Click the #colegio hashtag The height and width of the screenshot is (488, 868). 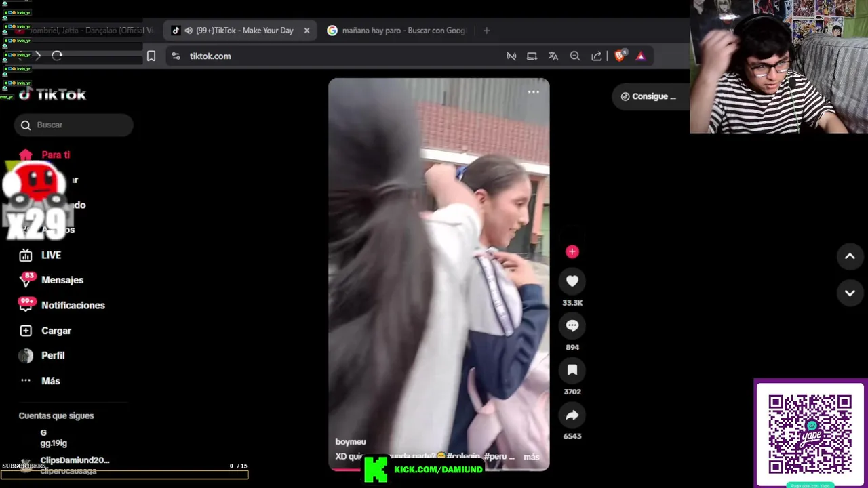pyautogui.click(x=464, y=457)
